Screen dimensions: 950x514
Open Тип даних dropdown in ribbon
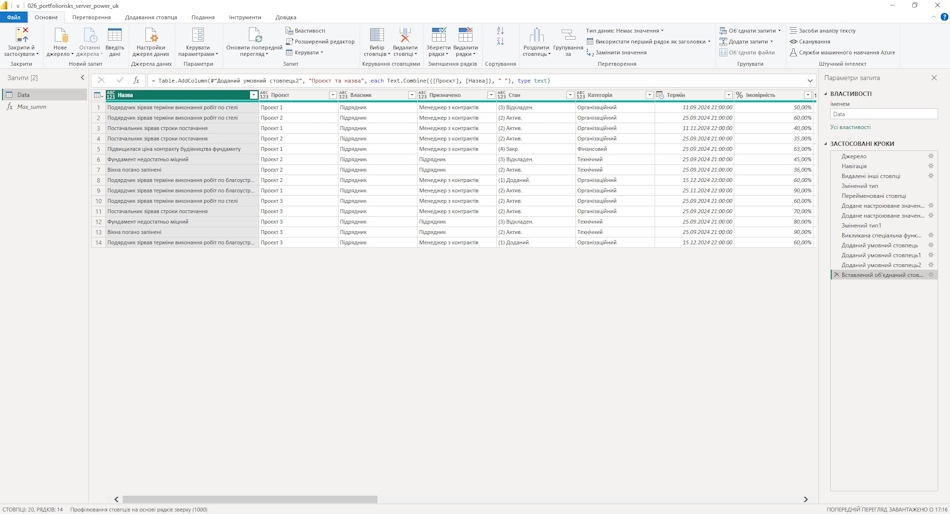point(625,30)
